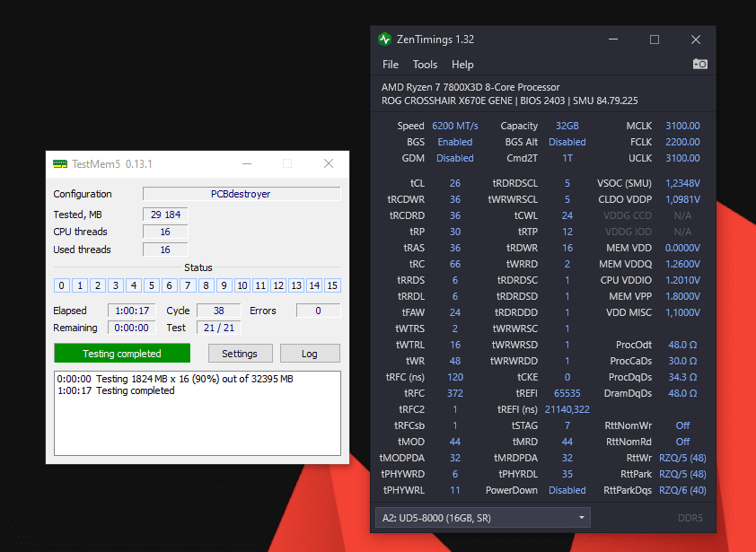Open the Help menu in ZenTimings

[x=462, y=65]
